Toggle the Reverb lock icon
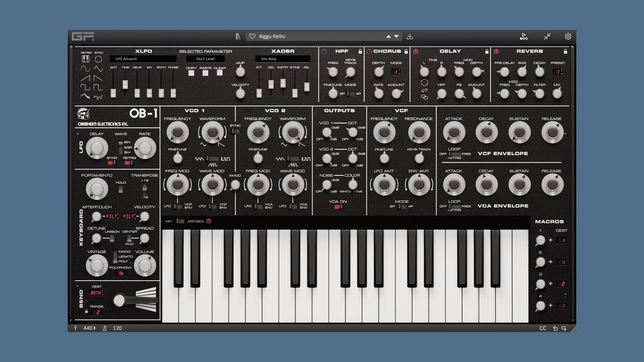This screenshot has width=644, height=362. tap(565, 51)
